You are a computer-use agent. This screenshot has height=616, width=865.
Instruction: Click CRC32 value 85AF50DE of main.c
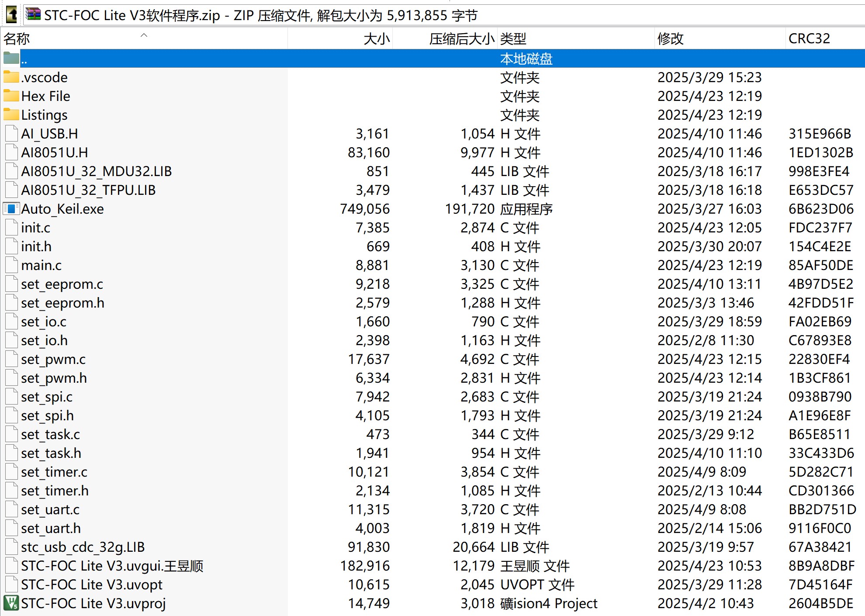click(821, 265)
